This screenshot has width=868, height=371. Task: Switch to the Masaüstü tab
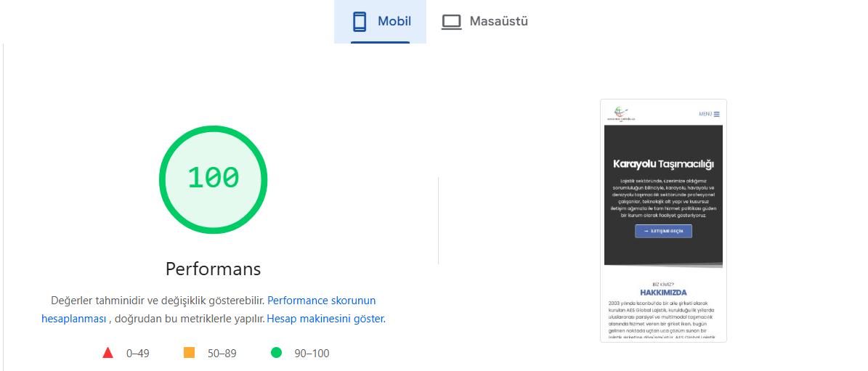[484, 22]
